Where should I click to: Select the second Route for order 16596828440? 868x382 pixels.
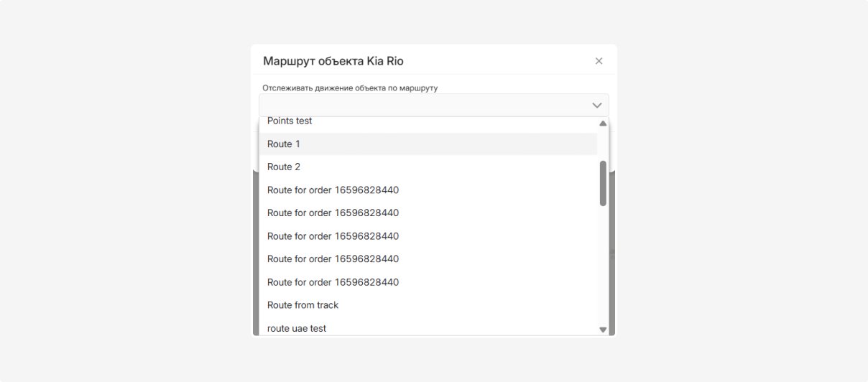tap(333, 213)
